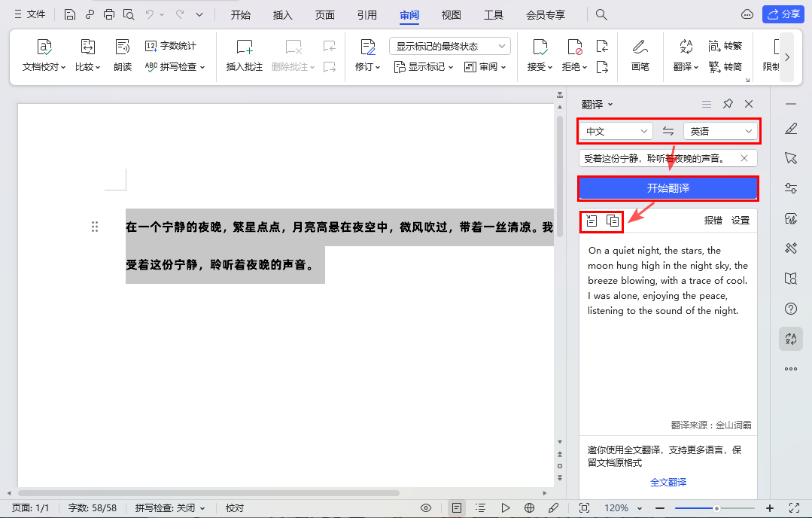Open source language 中文 dropdown

(x=616, y=132)
